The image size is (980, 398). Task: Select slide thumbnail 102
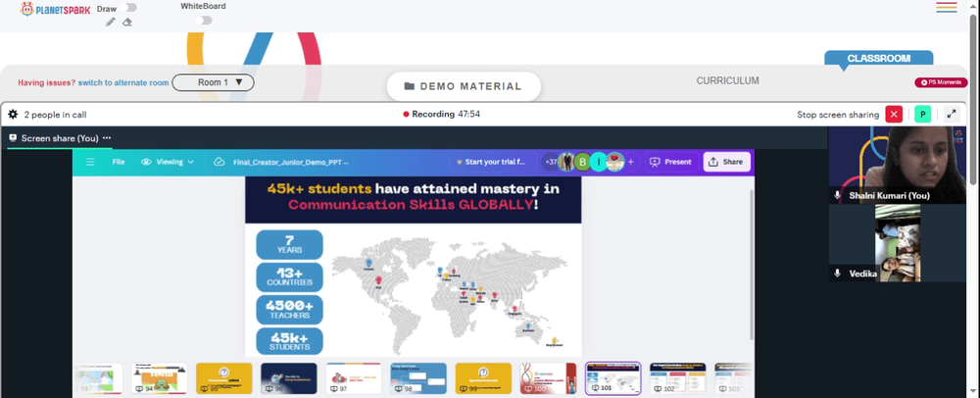[x=677, y=378]
